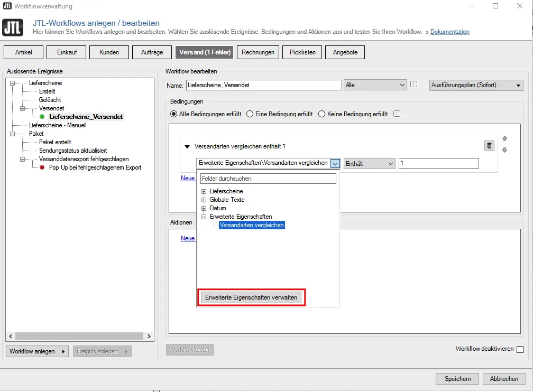Screen dimensions: 533x392
Task: Select green status dot of Lieferscheine_Versendet
Action: [x=42, y=117]
